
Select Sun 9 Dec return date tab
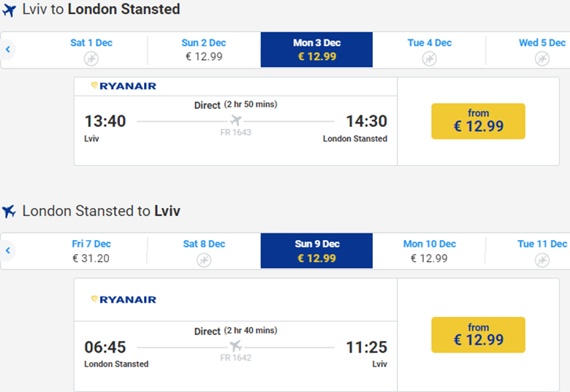(316, 250)
